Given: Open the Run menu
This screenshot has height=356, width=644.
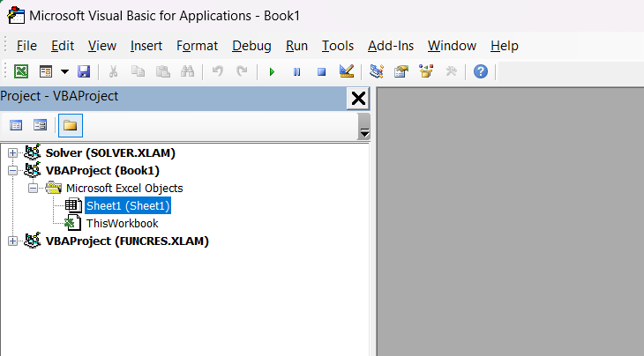Looking at the screenshot, I should point(296,46).
